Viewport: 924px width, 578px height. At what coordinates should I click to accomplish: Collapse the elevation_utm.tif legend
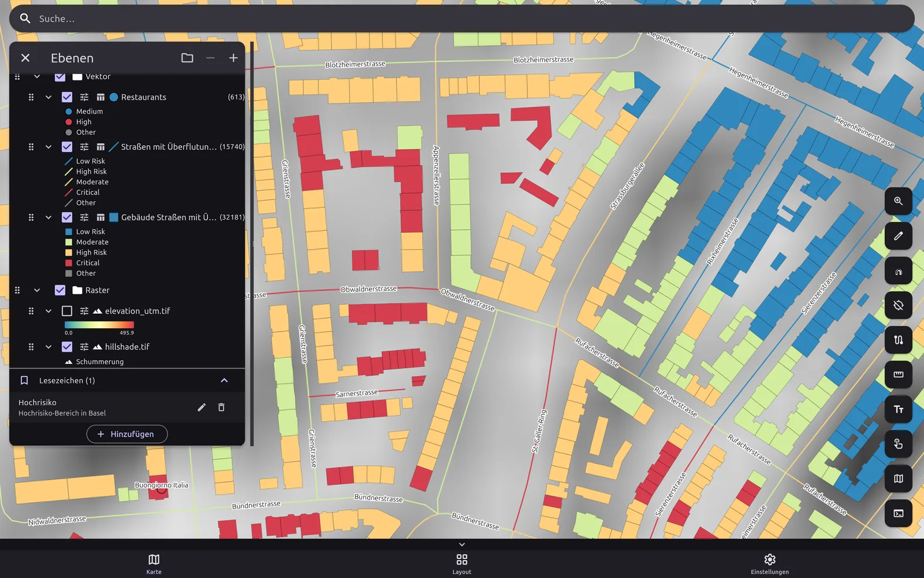point(49,311)
